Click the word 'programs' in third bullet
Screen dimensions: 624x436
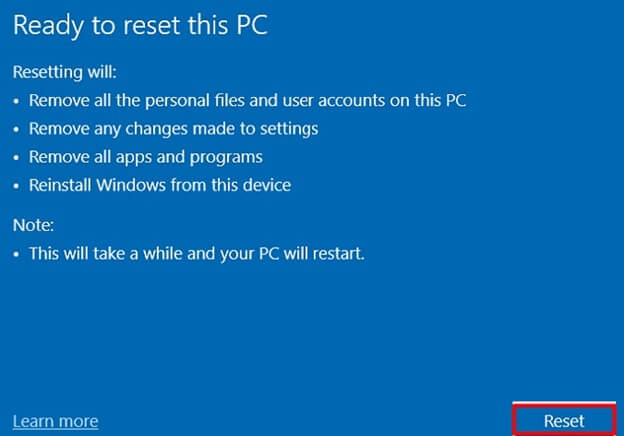click(226, 158)
